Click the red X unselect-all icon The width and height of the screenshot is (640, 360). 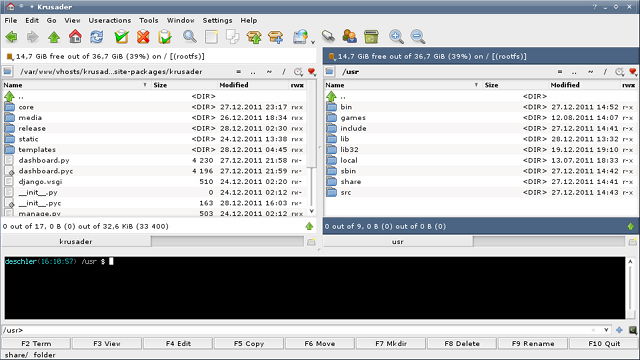[x=143, y=37]
